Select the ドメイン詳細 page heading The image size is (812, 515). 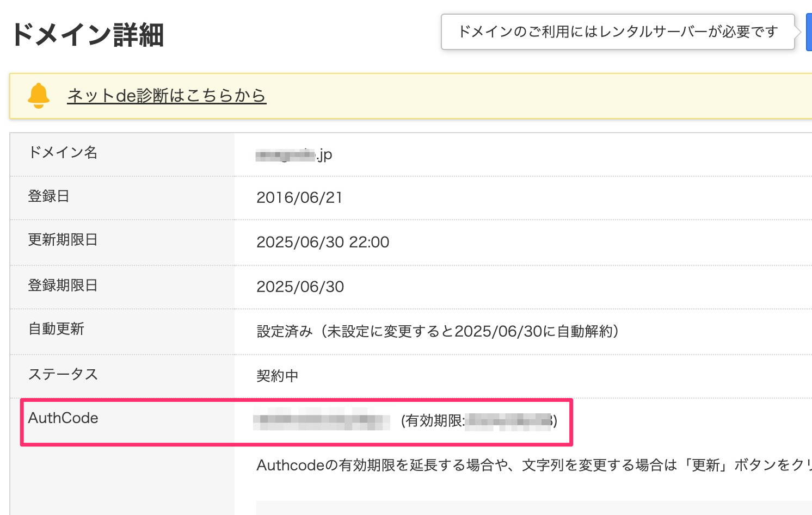click(x=90, y=34)
